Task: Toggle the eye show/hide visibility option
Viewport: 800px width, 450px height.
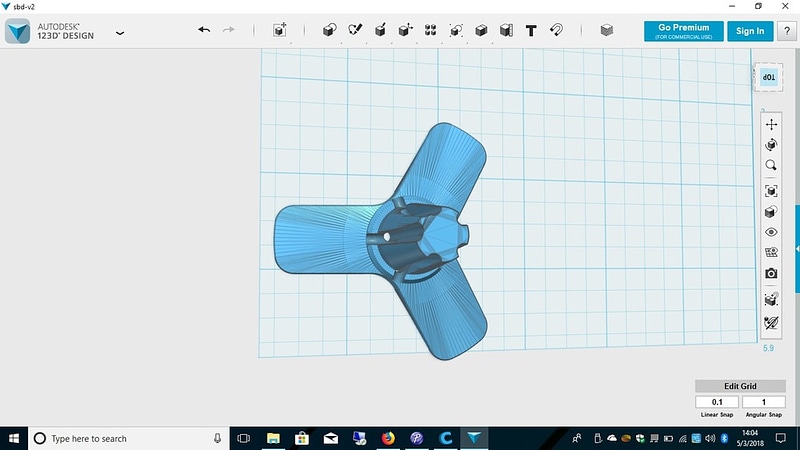Action: [771, 232]
